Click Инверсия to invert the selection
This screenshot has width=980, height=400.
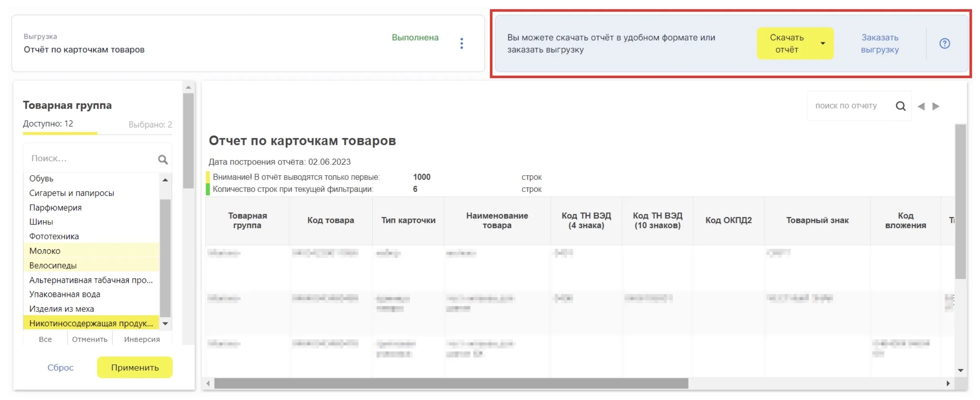[142, 339]
